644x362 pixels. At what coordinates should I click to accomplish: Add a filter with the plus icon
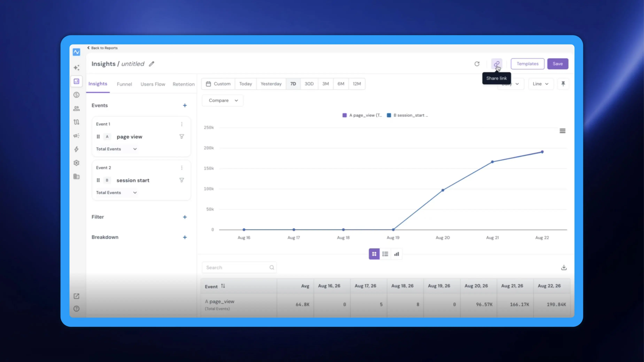pos(185,217)
